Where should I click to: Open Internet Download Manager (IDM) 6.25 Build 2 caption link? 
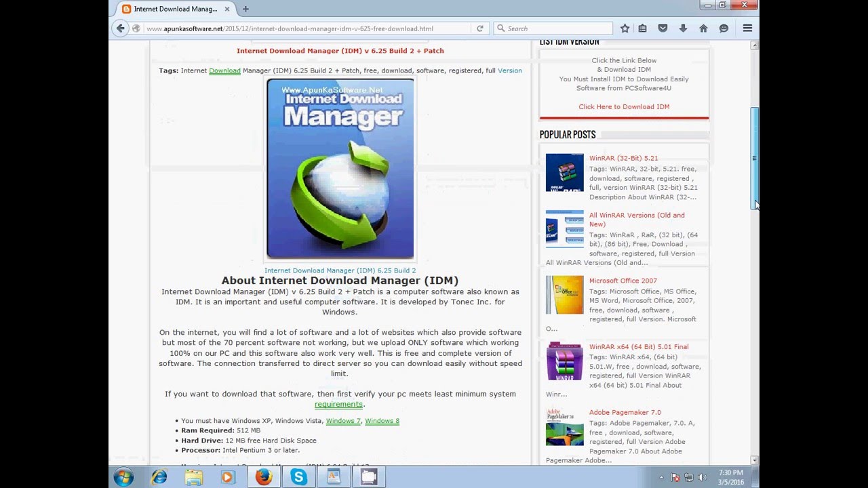pyautogui.click(x=340, y=270)
